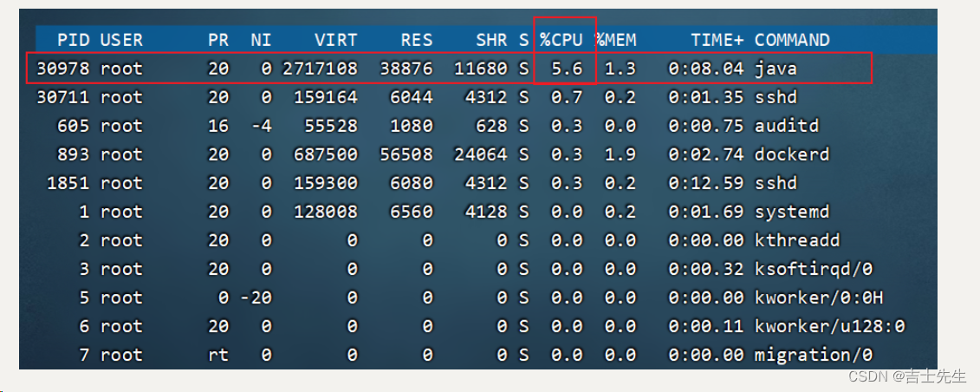Click the time value 0:00.32
The height and width of the screenshot is (392, 980).
coord(706,270)
